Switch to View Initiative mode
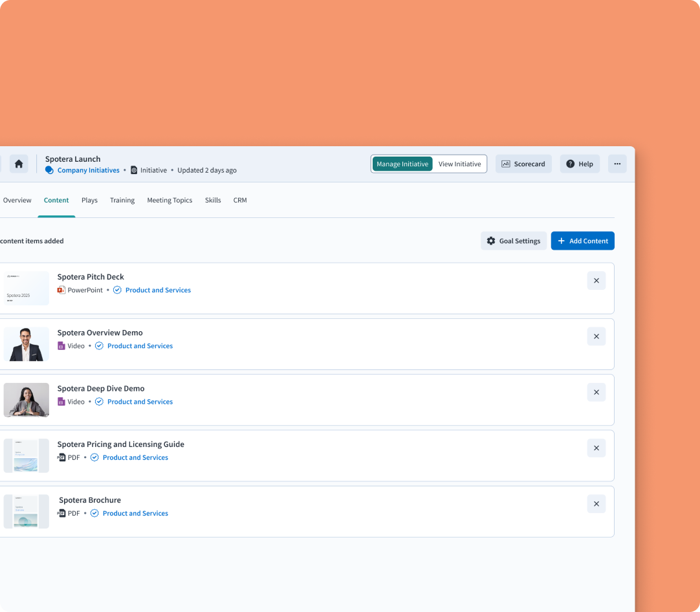 click(x=459, y=164)
